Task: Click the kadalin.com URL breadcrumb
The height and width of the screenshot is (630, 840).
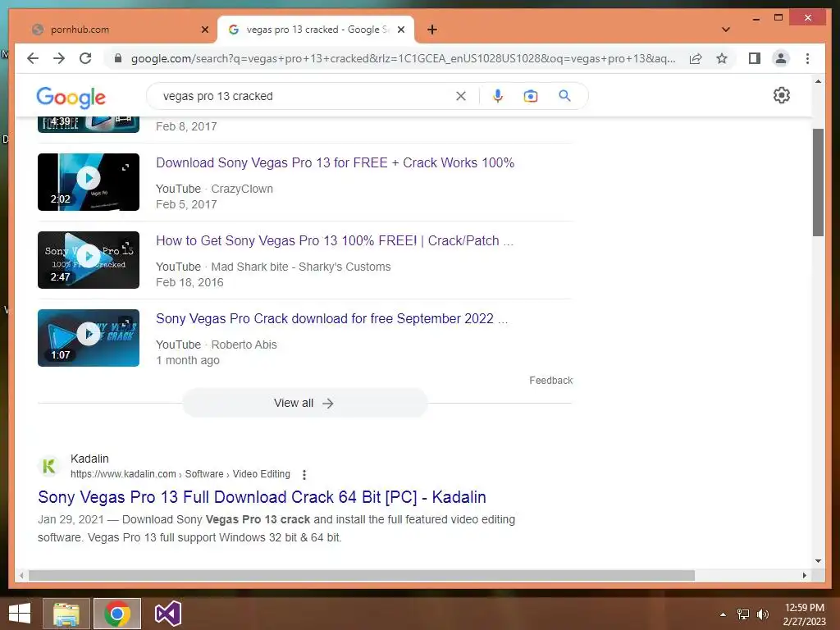Action: tap(180, 474)
